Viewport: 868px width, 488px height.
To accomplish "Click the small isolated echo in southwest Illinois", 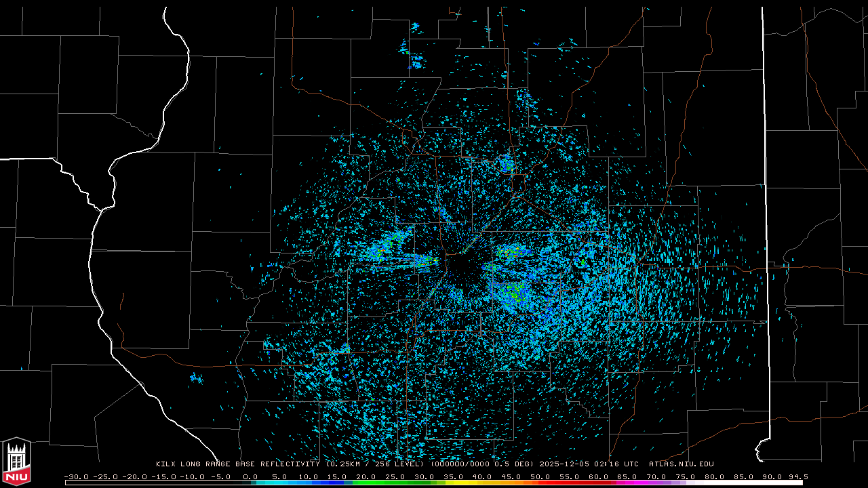I will (196, 378).
